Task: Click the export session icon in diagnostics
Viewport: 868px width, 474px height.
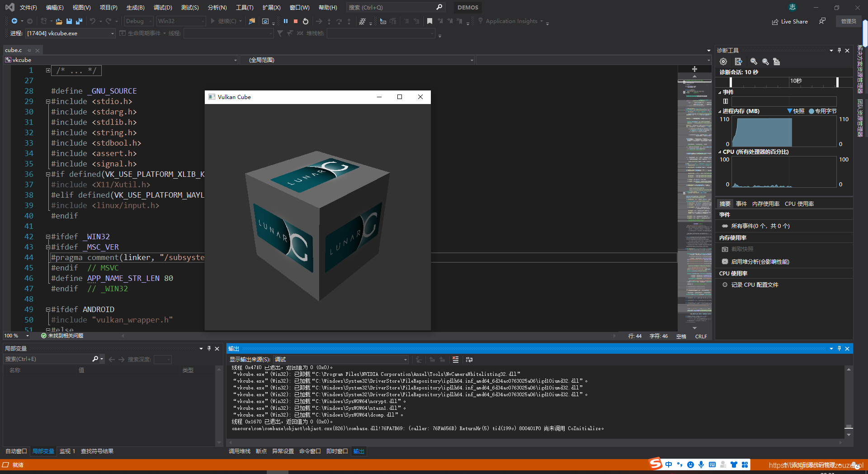Action: click(x=739, y=62)
